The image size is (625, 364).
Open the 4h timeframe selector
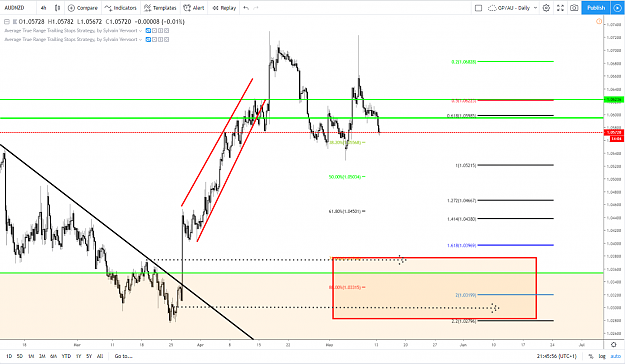[x=43, y=8]
